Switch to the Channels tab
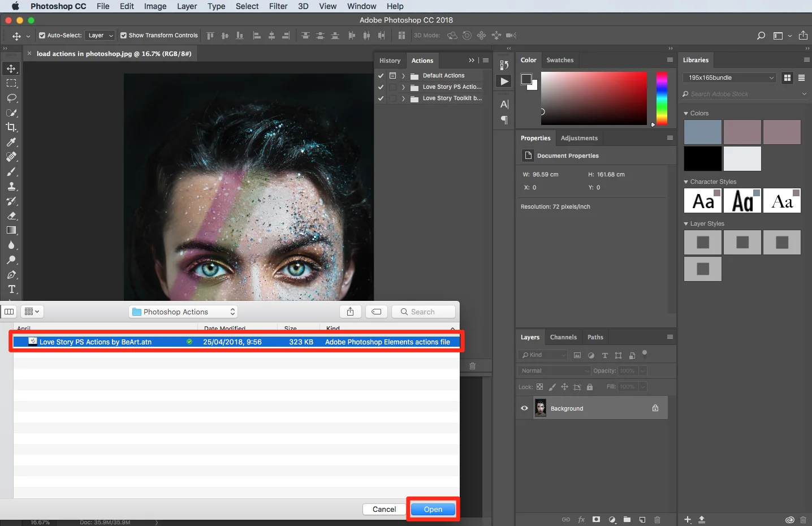Image resolution: width=812 pixels, height=526 pixels. tap(563, 337)
